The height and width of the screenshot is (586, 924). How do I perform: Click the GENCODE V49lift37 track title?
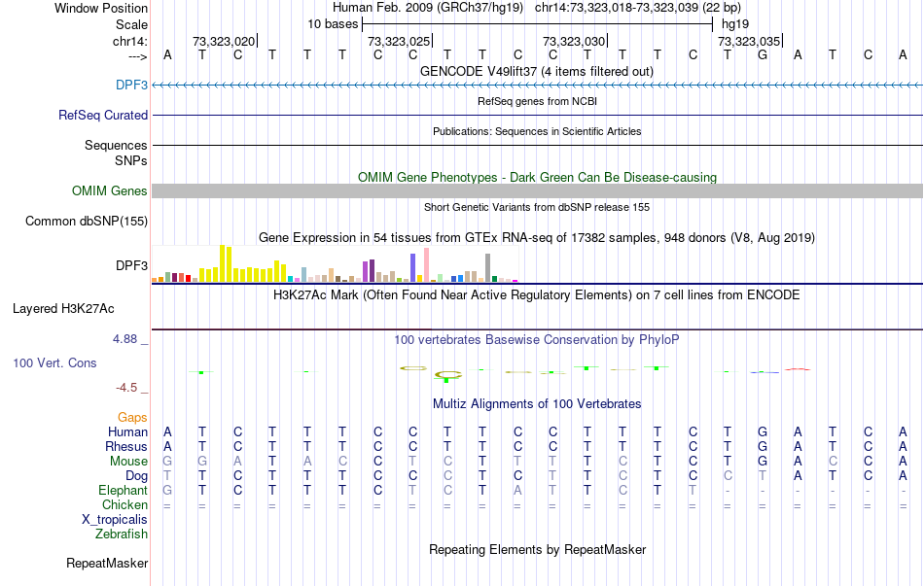click(536, 71)
